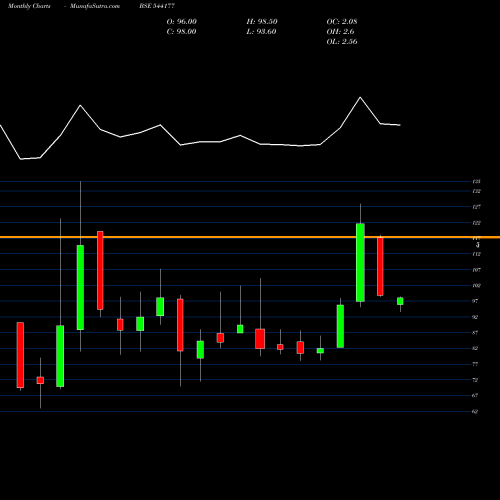This screenshot has width=500, height=500.
Task: Click the 'C: 98.00' close value
Action: 181,32
